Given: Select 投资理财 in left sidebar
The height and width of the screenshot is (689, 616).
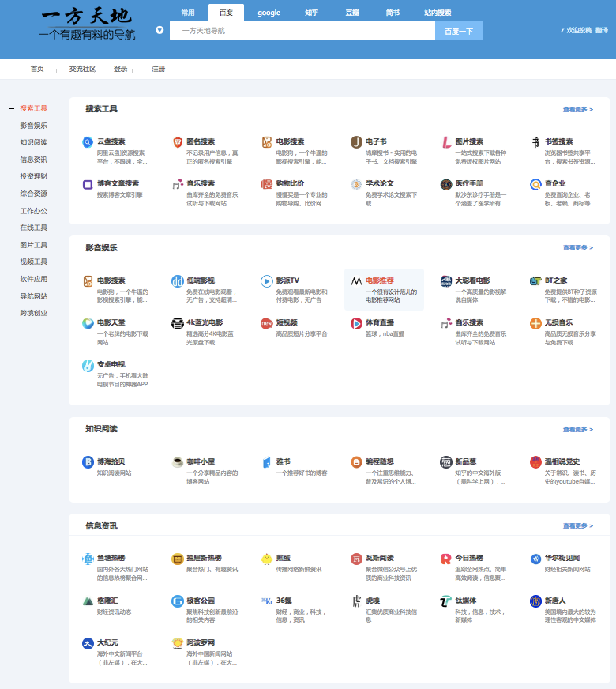Looking at the screenshot, I should pyautogui.click(x=33, y=177).
